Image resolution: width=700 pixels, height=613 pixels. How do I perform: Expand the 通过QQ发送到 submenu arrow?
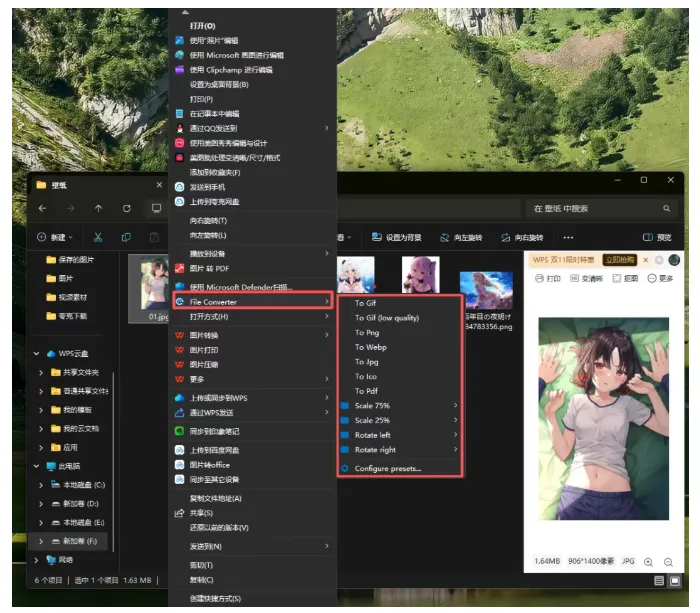coord(327,128)
